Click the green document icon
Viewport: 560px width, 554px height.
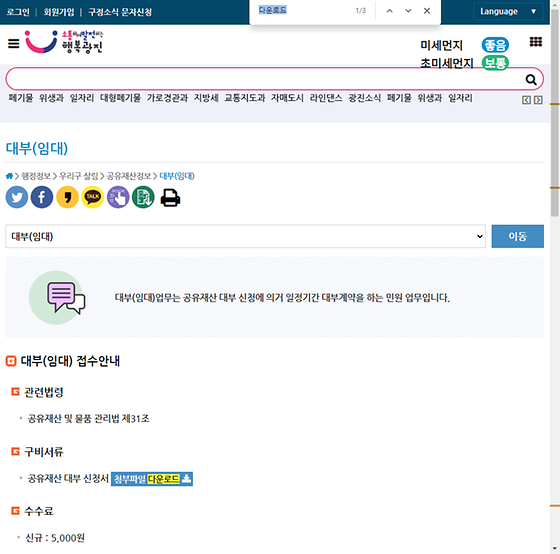[143, 197]
